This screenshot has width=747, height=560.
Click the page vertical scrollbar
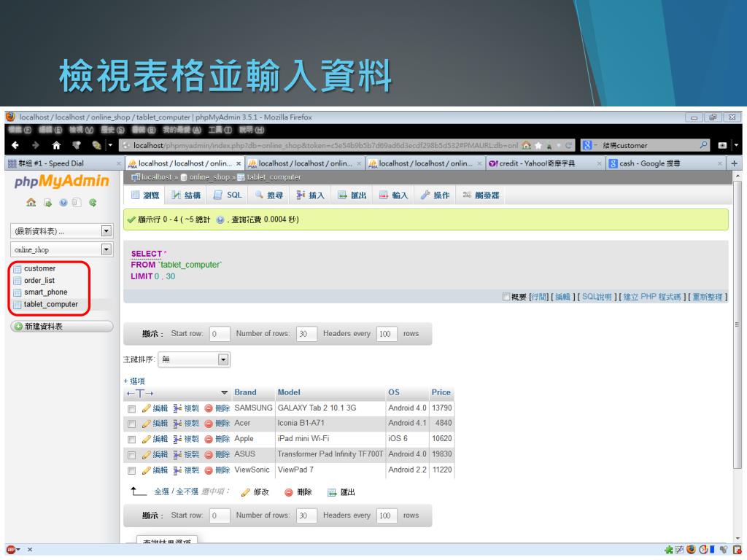(x=737, y=324)
